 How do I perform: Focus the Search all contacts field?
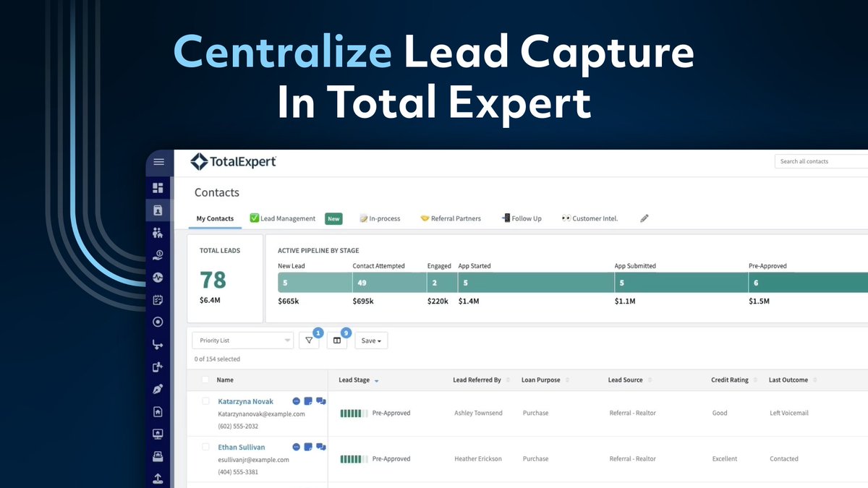[x=821, y=161]
